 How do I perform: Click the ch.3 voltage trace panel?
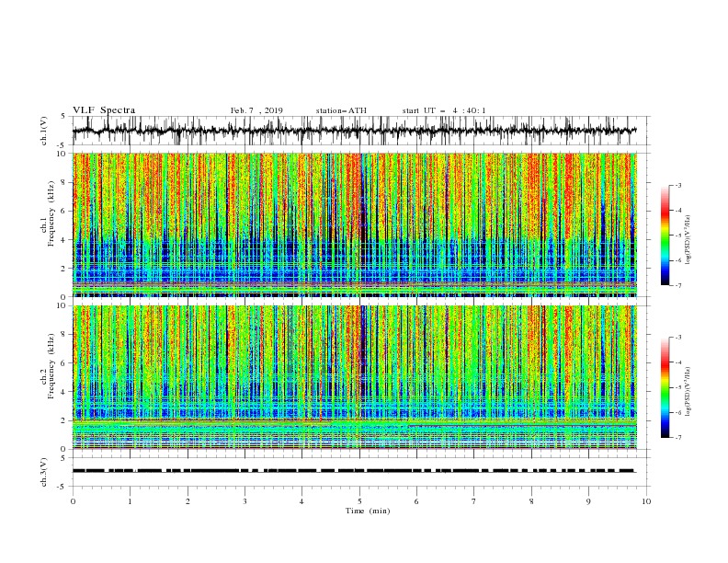(x=361, y=472)
